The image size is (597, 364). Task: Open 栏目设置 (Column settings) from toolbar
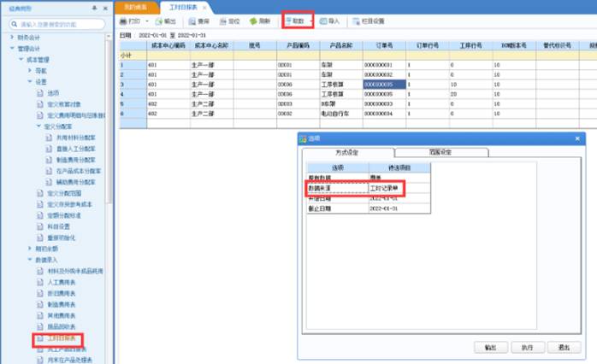pyautogui.click(x=368, y=20)
